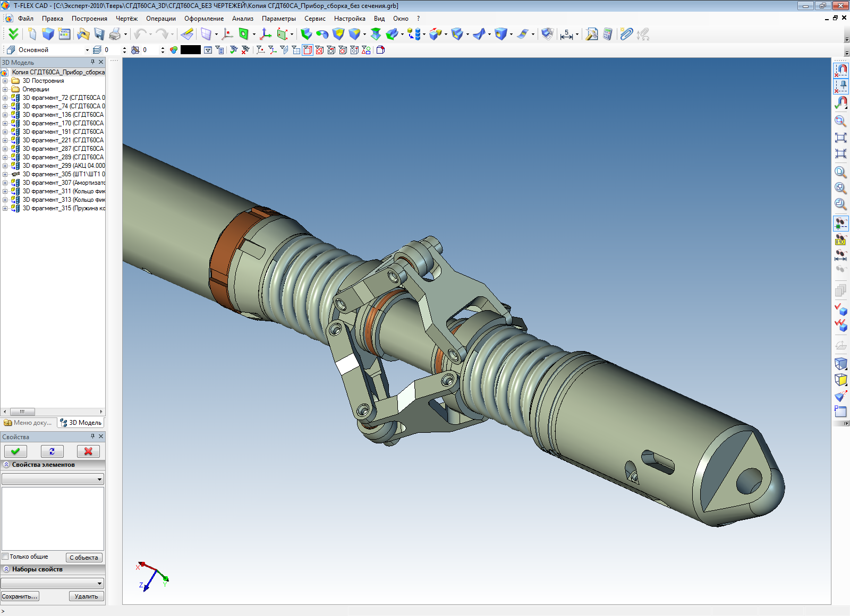850x616 pixels.
Task: Open the Построения menu
Action: (89, 19)
